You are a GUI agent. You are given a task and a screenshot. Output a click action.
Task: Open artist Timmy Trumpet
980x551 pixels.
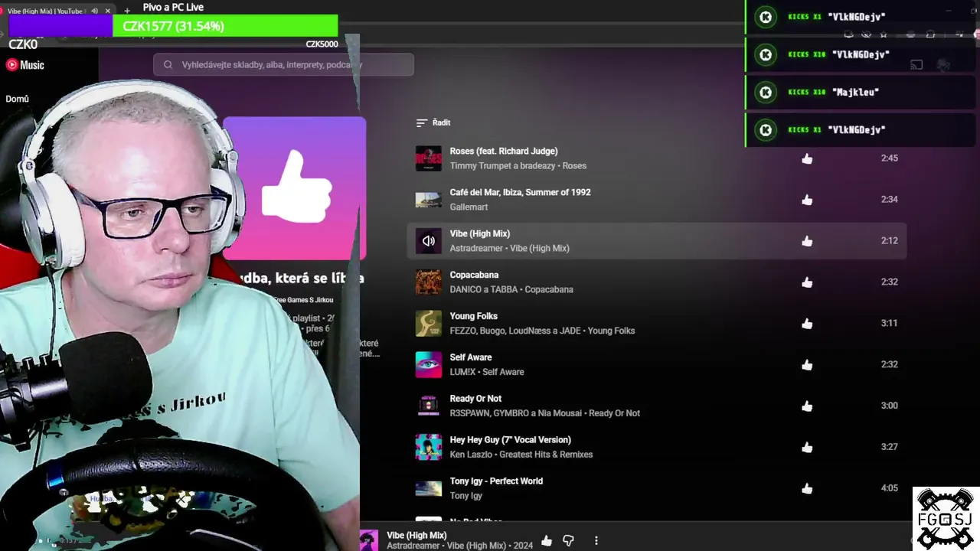click(x=481, y=166)
